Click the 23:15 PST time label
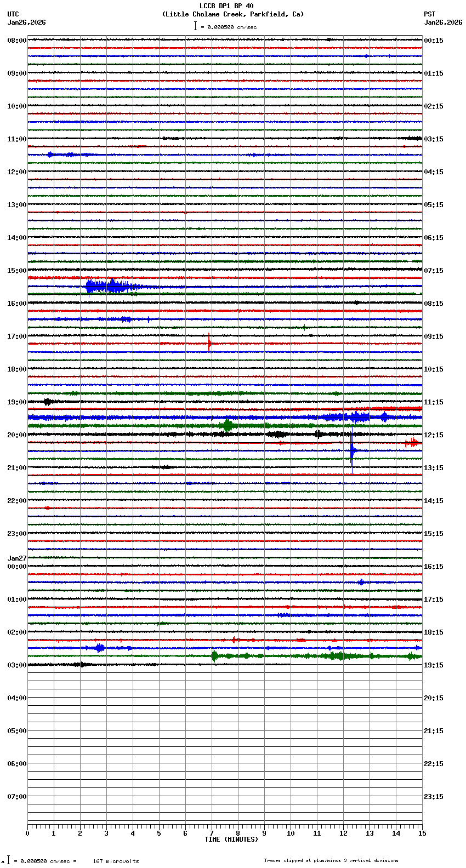The image size is (466, 868). click(434, 797)
